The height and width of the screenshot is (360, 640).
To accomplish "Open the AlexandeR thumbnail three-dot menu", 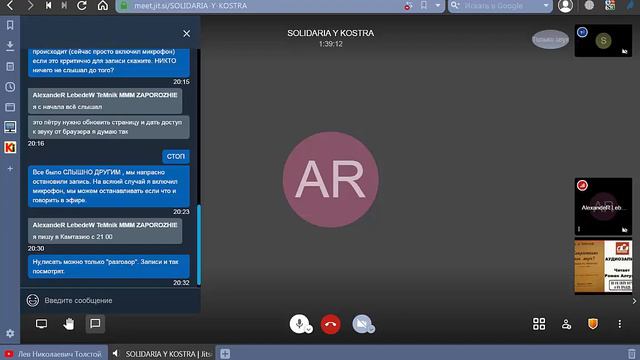I will tap(579, 229).
